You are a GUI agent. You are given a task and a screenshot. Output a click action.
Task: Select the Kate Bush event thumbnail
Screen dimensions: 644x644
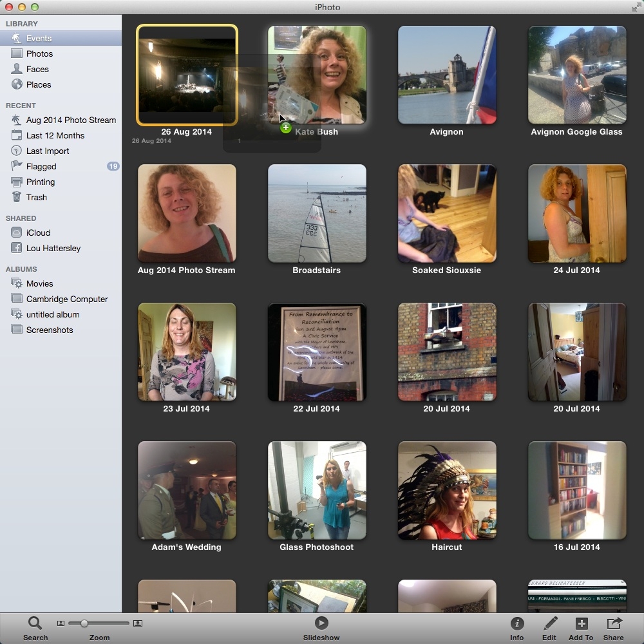point(317,75)
